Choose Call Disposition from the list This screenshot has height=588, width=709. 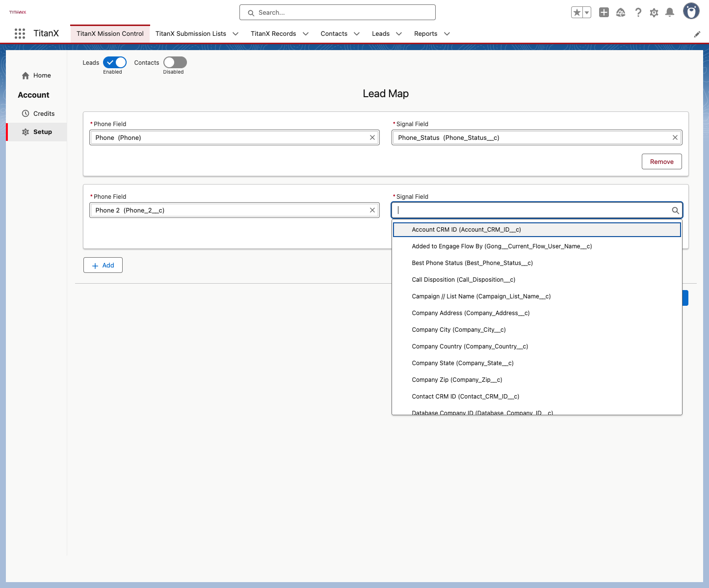tap(537, 280)
